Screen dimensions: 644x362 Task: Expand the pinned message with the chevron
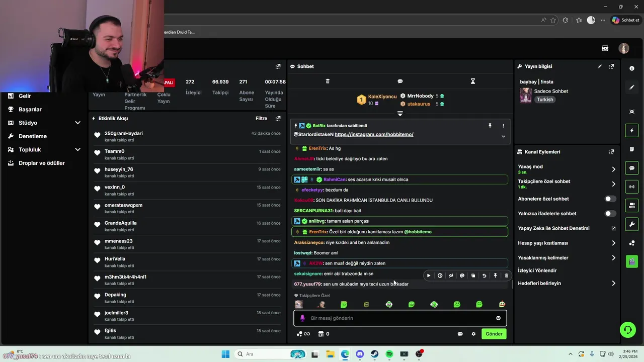click(x=503, y=136)
